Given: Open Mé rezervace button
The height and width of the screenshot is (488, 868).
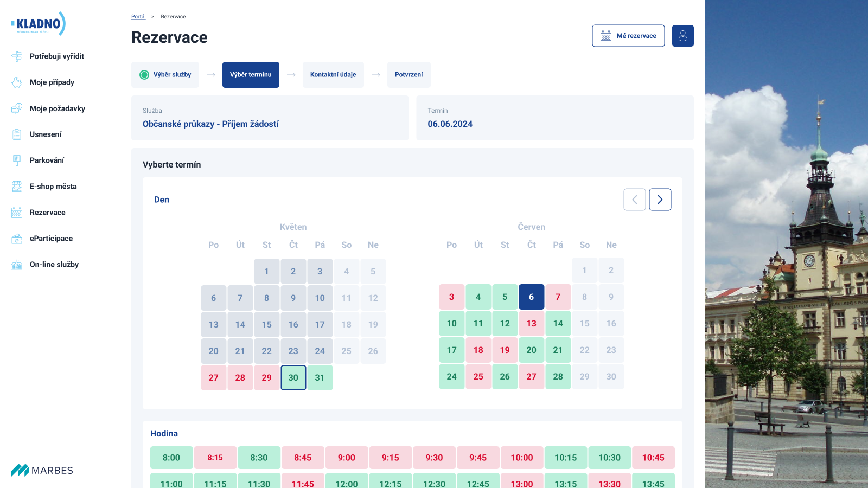Looking at the screenshot, I should [x=628, y=36].
